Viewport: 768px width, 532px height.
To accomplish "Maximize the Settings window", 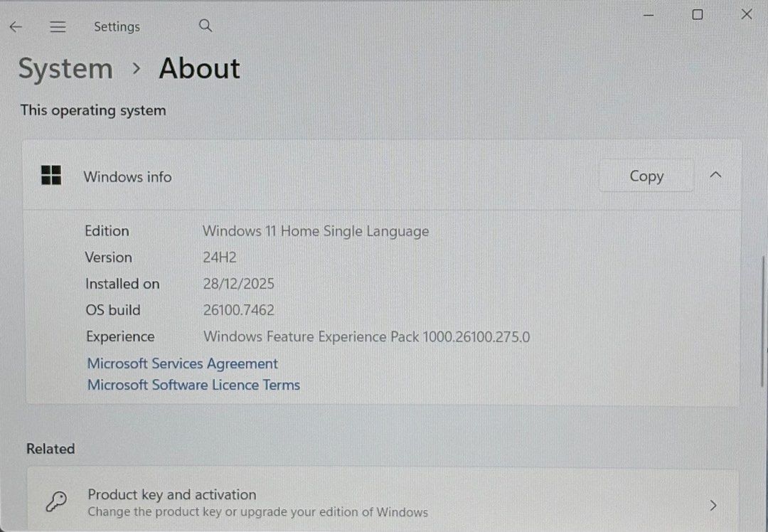I will (698, 15).
